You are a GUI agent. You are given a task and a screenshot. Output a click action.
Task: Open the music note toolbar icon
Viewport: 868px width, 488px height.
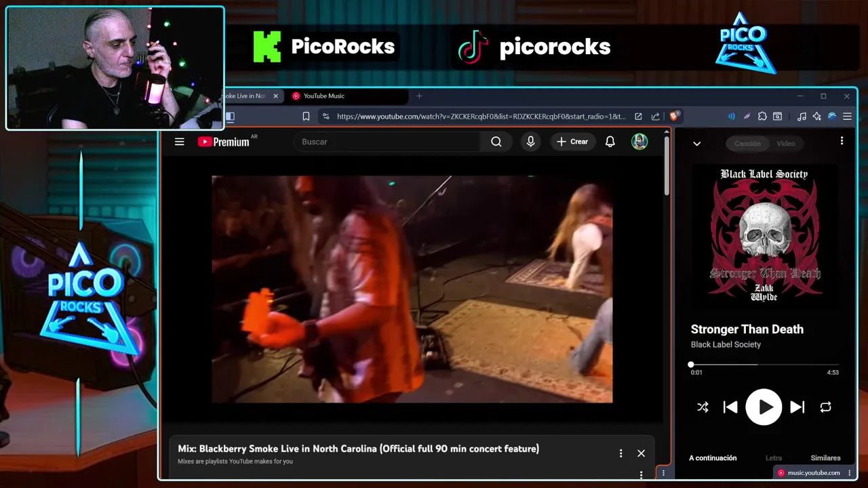click(802, 117)
